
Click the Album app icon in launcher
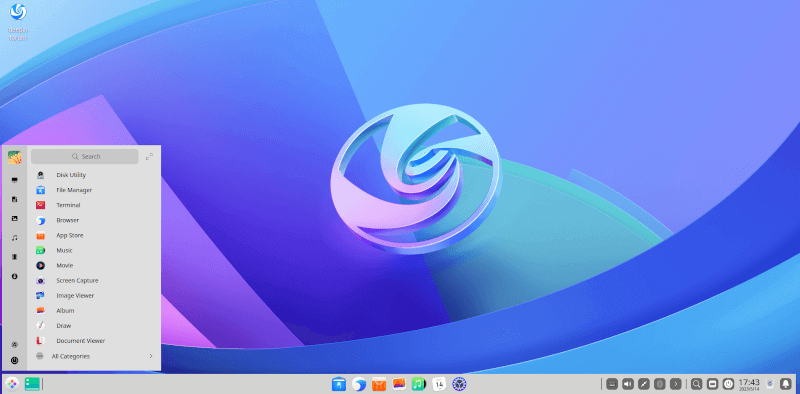40,310
